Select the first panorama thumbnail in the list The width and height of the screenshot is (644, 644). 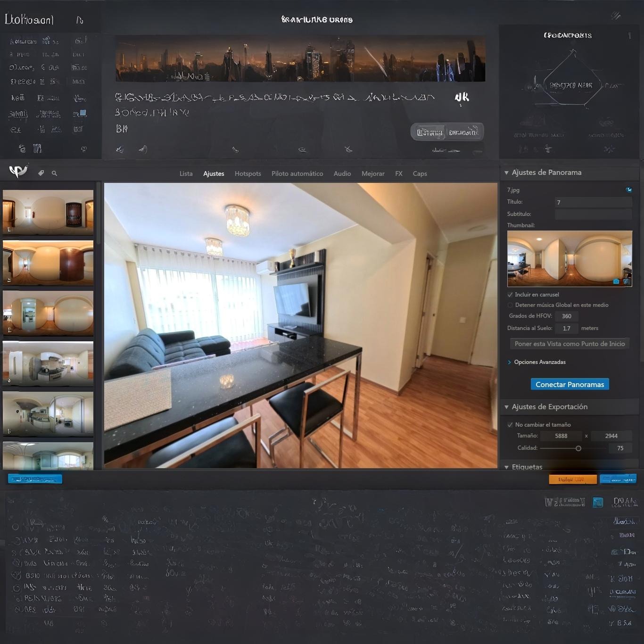point(48,212)
